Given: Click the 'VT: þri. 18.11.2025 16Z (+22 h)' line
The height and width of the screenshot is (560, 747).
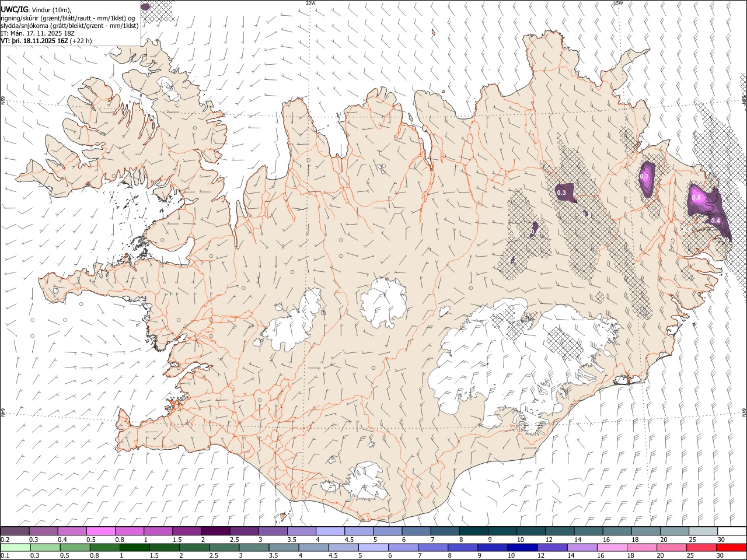Looking at the screenshot, I should click(x=46, y=41).
